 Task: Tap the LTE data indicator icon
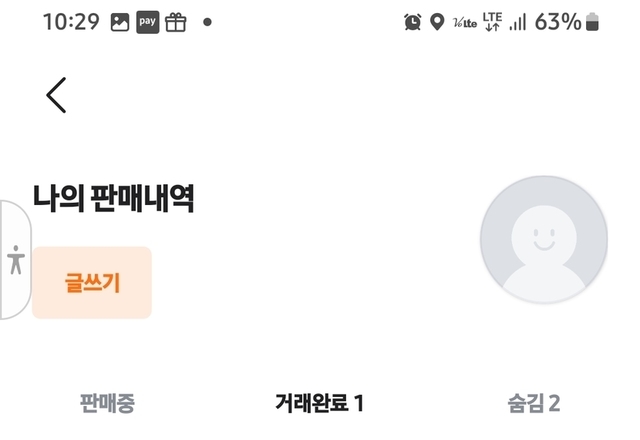(491, 22)
